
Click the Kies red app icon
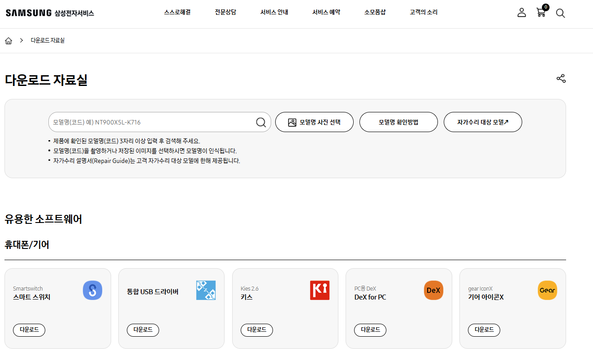(x=320, y=290)
